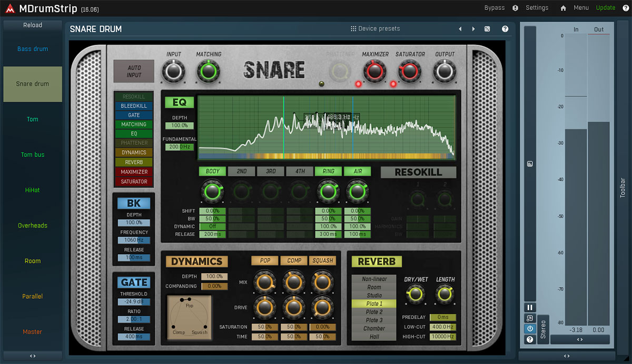The image size is (632, 364).
Task: Adjust BK FREQUENCY 1060 Hz slider
Action: pyautogui.click(x=134, y=240)
